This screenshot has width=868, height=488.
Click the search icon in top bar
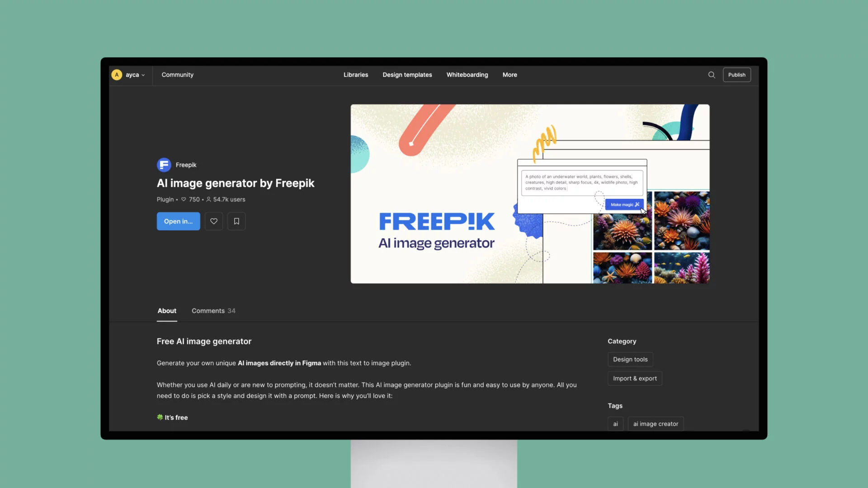click(x=712, y=75)
